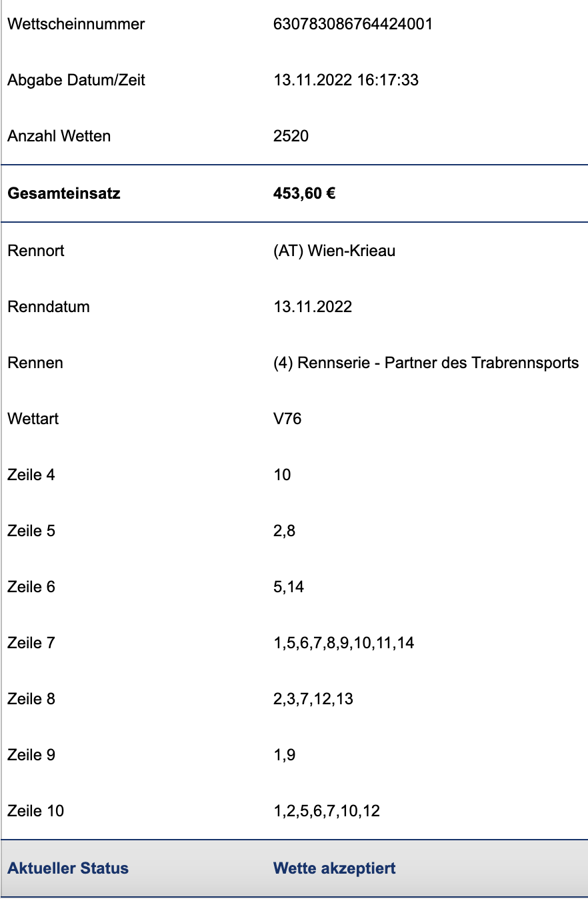
Task: Click the submission time 13.11.2022 16:17:33
Action: pyautogui.click(x=346, y=80)
